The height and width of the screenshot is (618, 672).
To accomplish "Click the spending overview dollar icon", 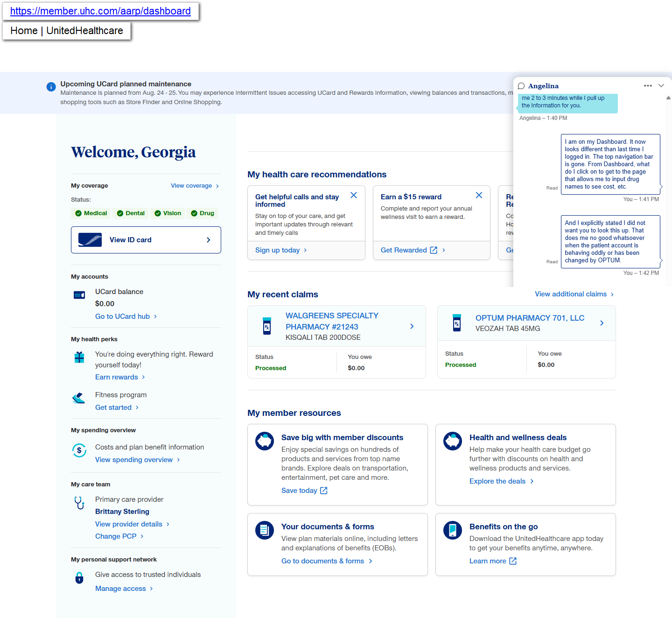I will tap(79, 450).
